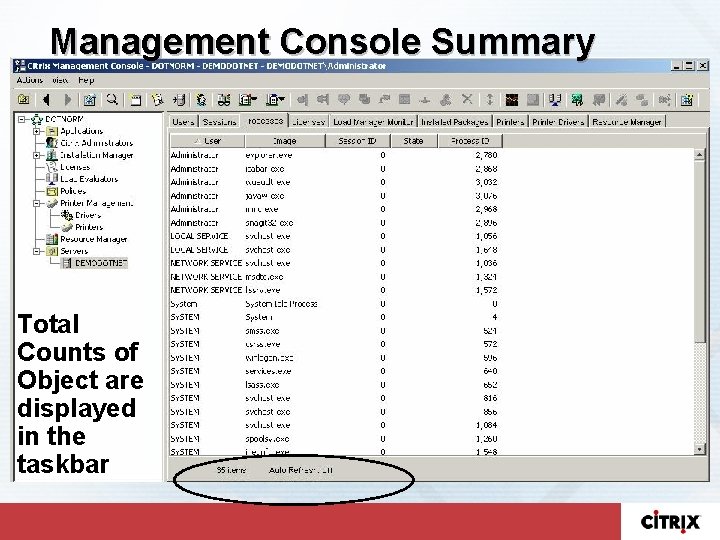Switch to the Printer Drivers tab
This screenshot has width=720, height=540.
pos(558,122)
